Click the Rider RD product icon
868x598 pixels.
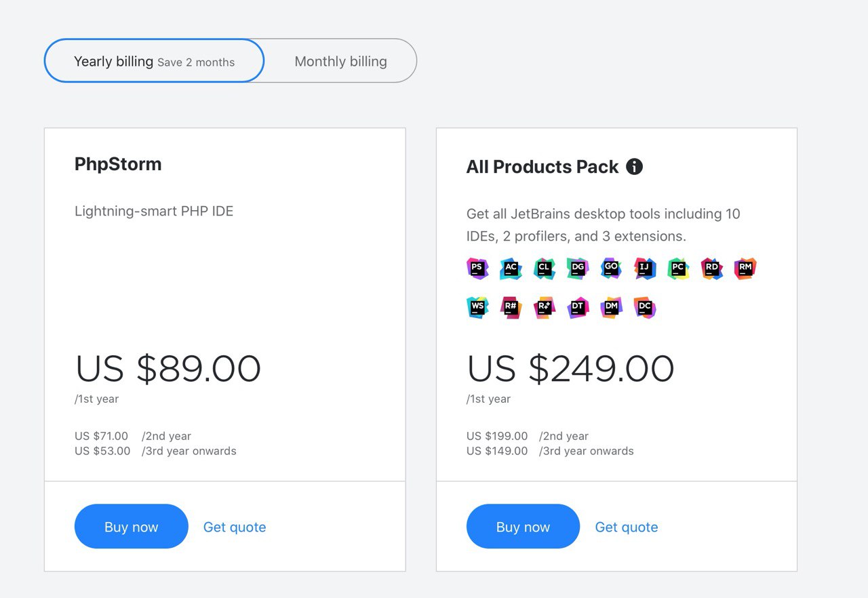[x=711, y=268]
